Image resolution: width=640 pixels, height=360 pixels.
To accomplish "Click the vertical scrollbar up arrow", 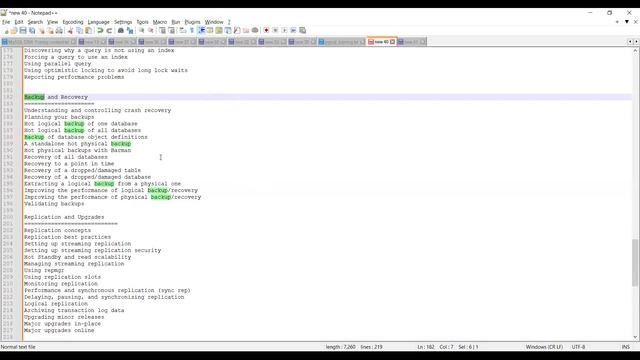I will [x=635, y=51].
